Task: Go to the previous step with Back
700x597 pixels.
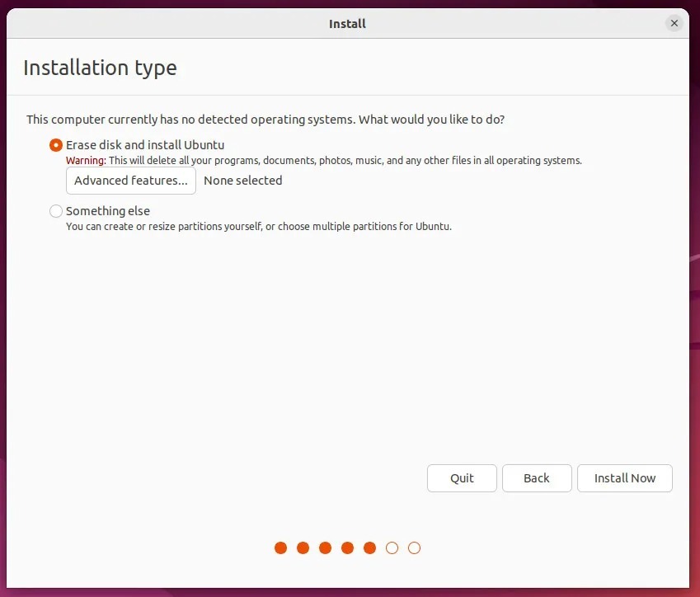Action: click(537, 478)
